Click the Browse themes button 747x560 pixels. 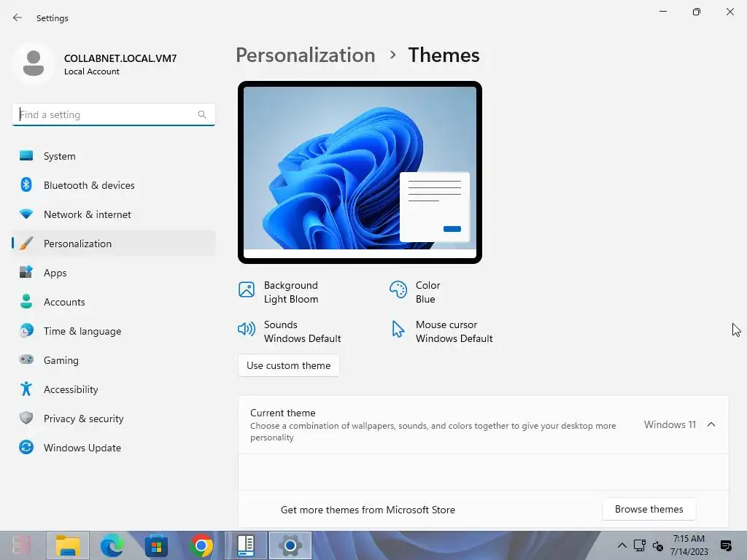pyautogui.click(x=649, y=509)
